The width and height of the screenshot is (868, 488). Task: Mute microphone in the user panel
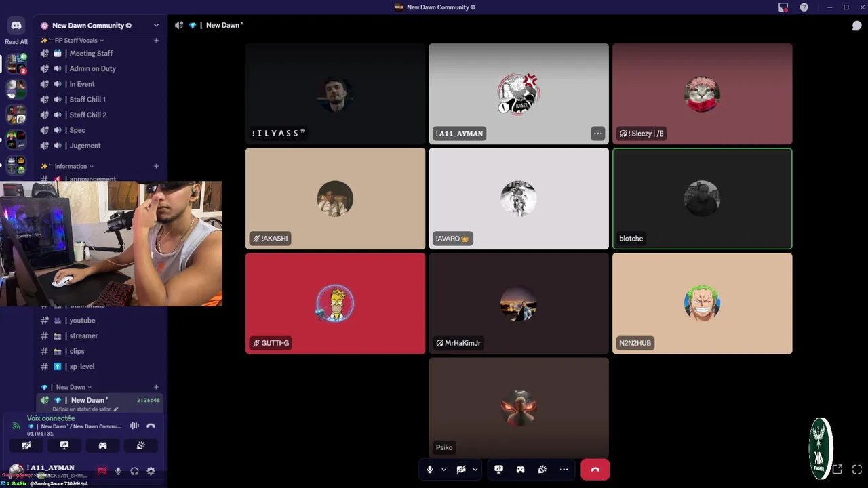coord(118,471)
